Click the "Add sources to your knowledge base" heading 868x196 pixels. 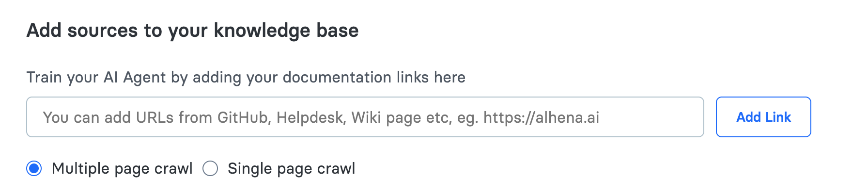tap(192, 31)
